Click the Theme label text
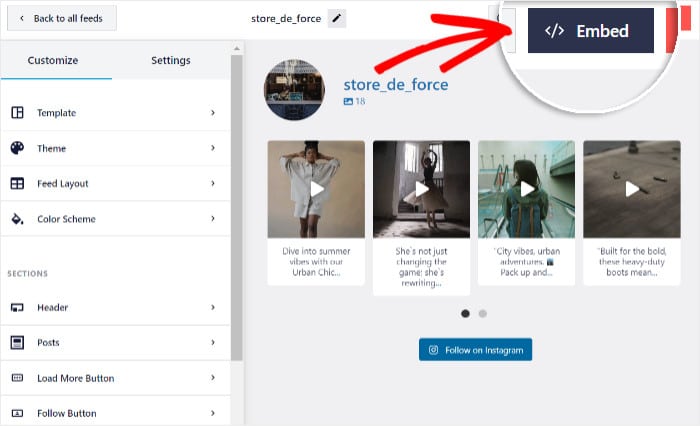Screen dimensions: 700x426 click(x=51, y=148)
